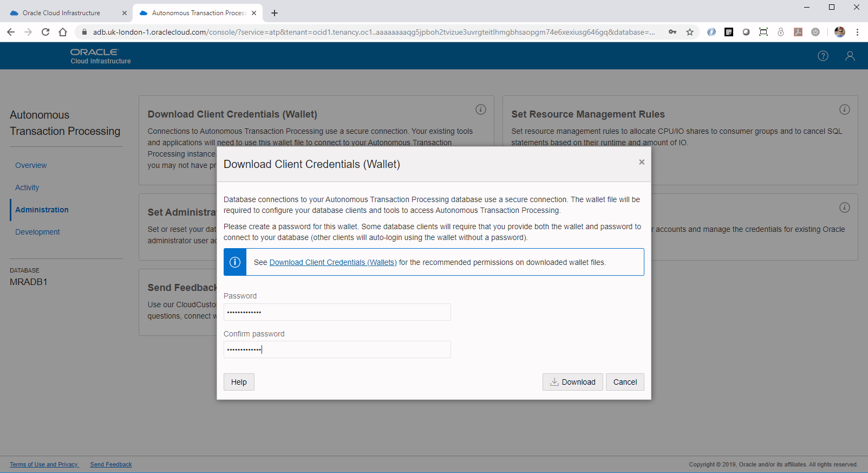Click the red PDF extension icon

click(x=798, y=32)
